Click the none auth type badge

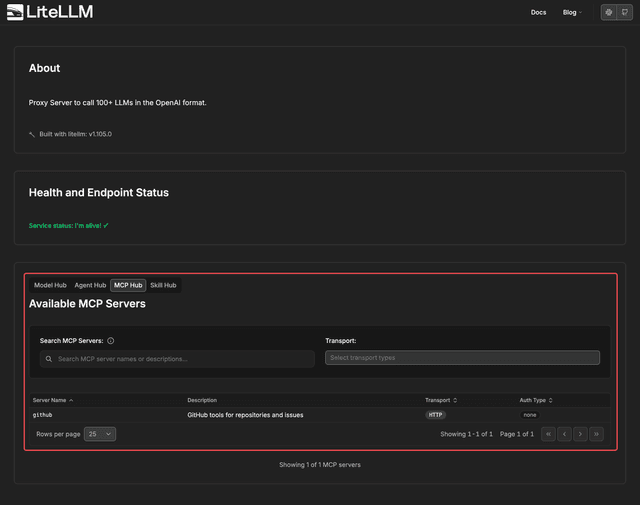pyautogui.click(x=530, y=415)
